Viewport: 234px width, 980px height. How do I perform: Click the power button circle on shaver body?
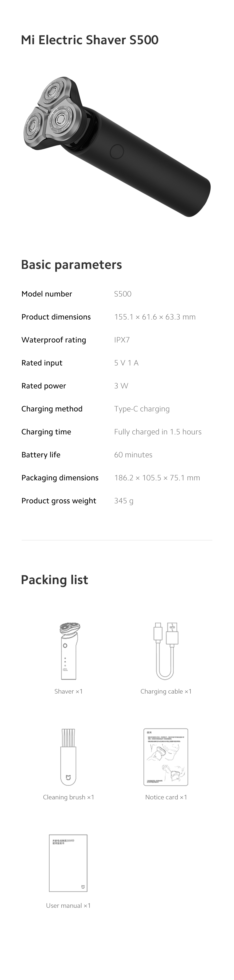click(117, 151)
